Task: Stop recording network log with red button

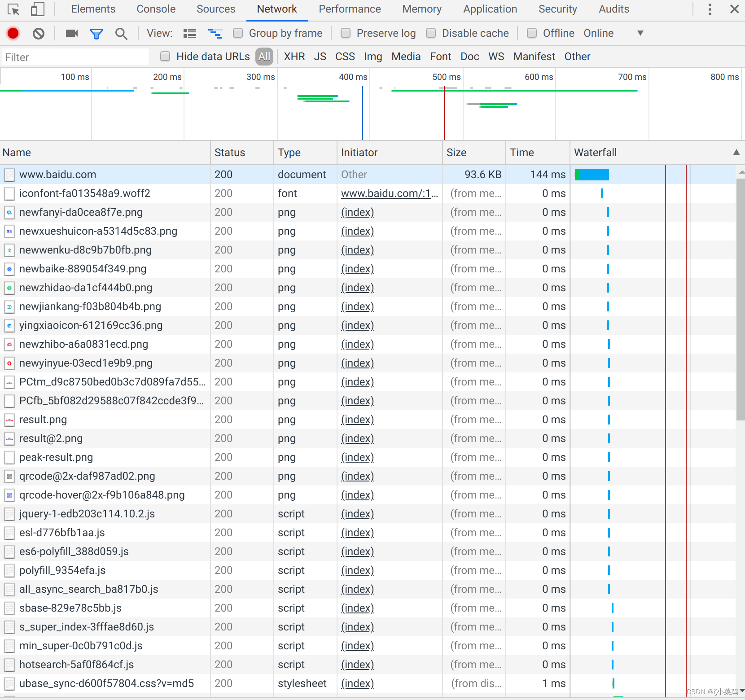Action: tap(13, 33)
